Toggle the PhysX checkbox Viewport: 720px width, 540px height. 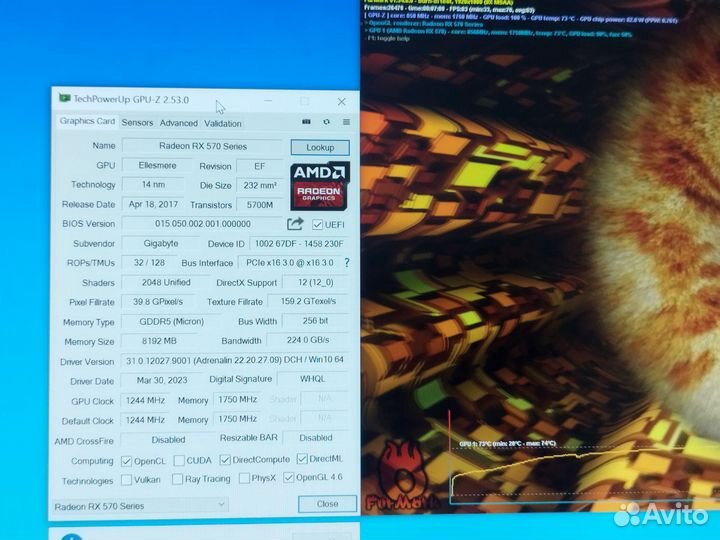pos(245,478)
